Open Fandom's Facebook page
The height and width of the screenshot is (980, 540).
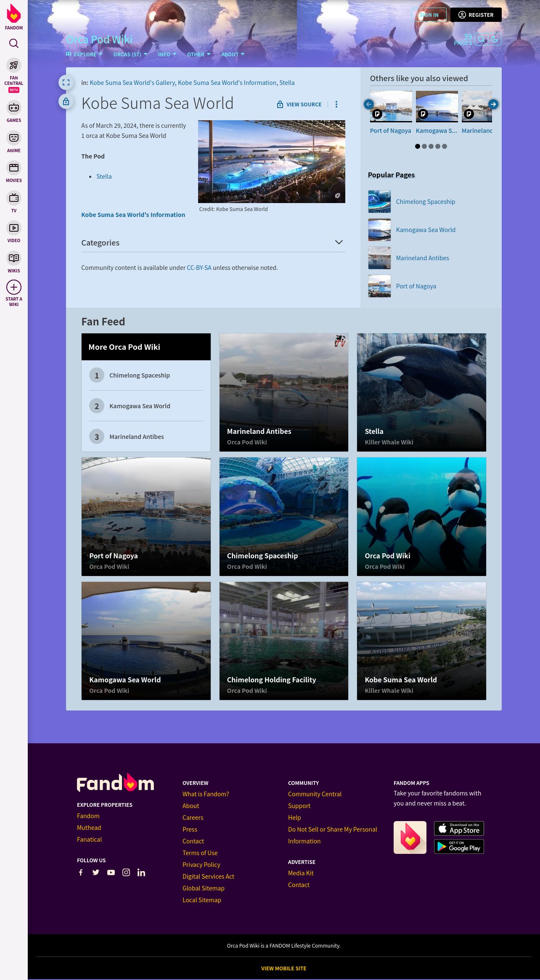(81, 872)
